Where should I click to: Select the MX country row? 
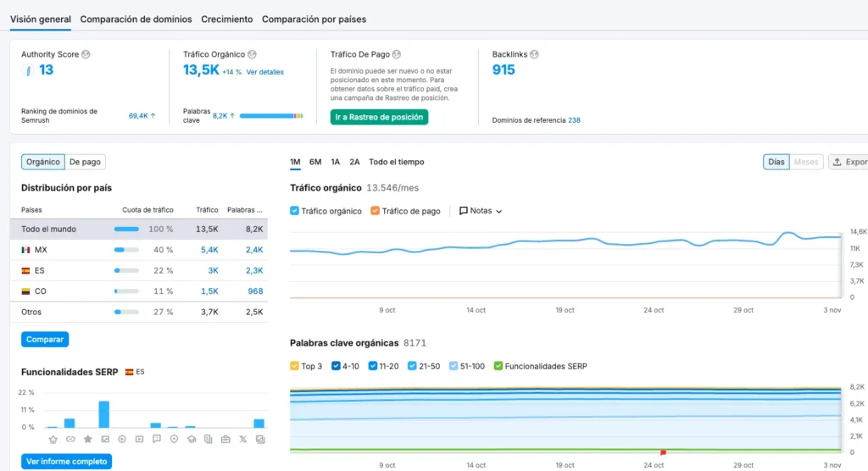[x=139, y=250]
